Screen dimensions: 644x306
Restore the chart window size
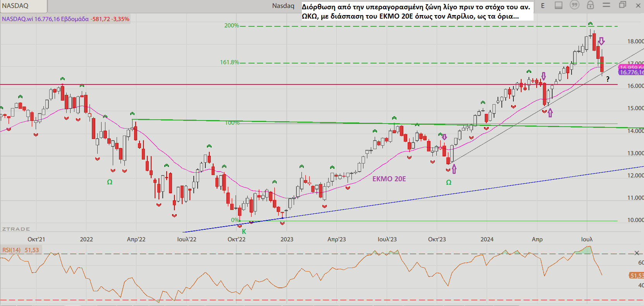click(x=622, y=5)
